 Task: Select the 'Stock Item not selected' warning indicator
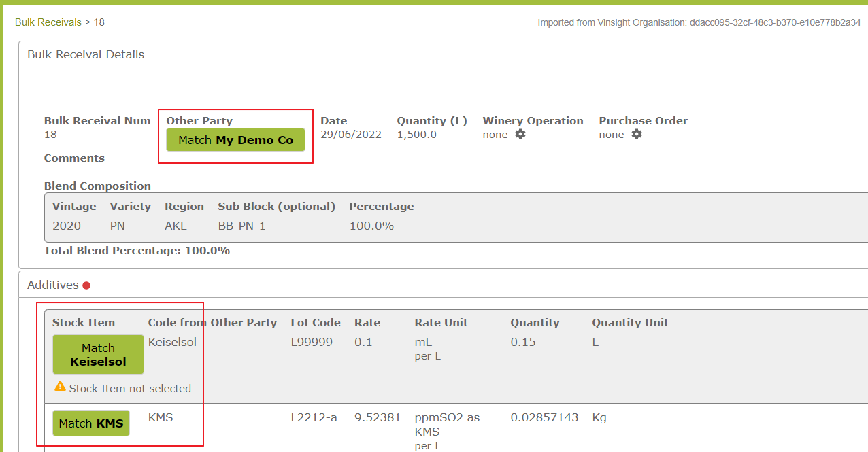click(122, 387)
